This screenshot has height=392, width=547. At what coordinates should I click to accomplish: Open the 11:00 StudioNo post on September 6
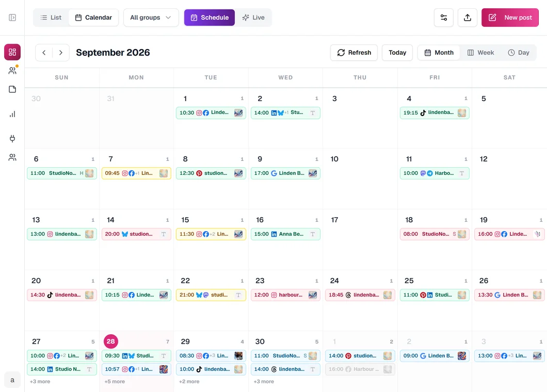coord(62,173)
